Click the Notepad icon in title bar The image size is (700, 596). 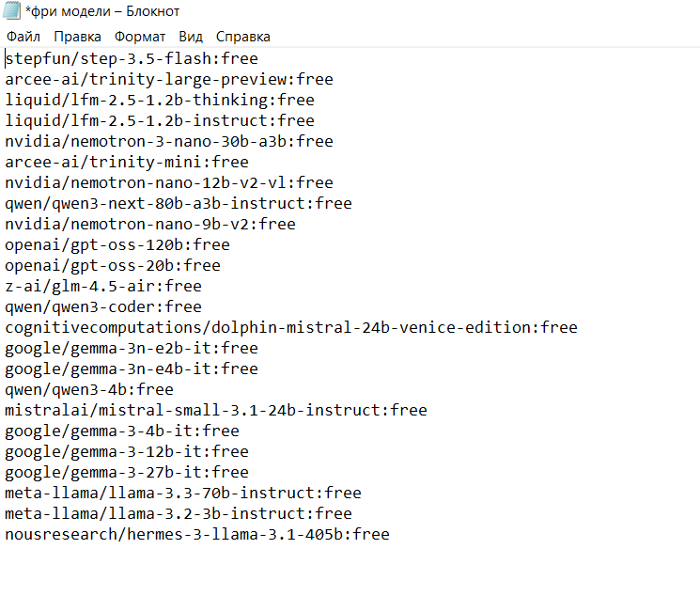[12, 12]
